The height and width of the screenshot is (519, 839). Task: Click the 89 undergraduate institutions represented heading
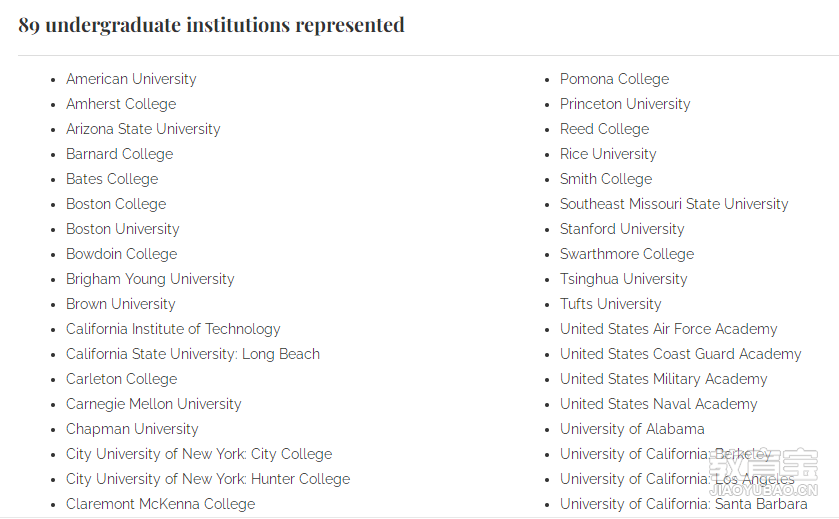pos(211,25)
